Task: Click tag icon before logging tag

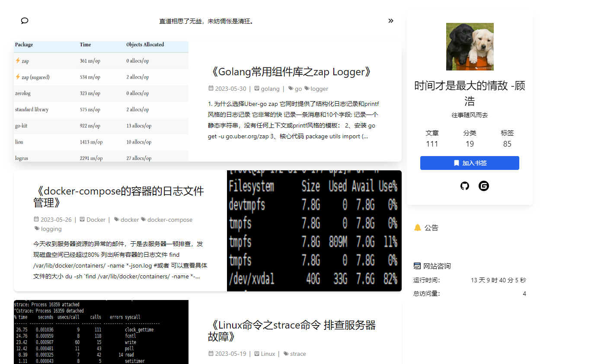Action: click(x=37, y=228)
